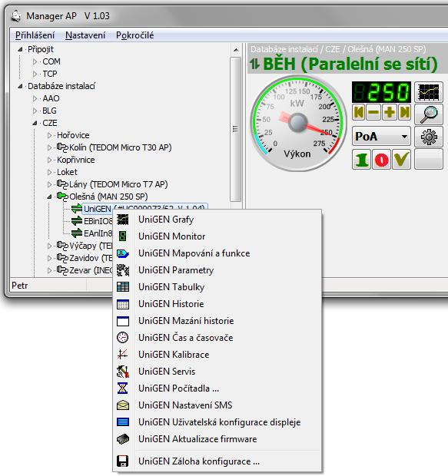Open the Přihlášení menu

[x=35, y=35]
